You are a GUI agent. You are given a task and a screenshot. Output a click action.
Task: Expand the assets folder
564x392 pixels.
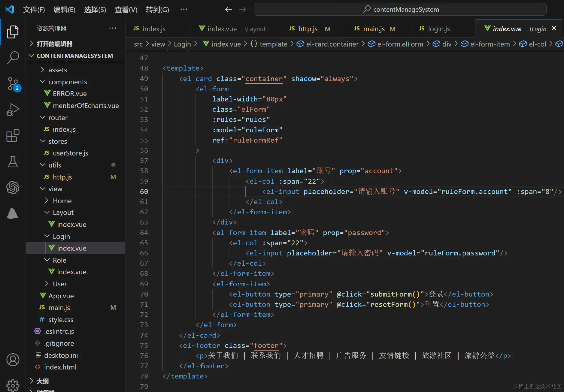click(x=58, y=70)
